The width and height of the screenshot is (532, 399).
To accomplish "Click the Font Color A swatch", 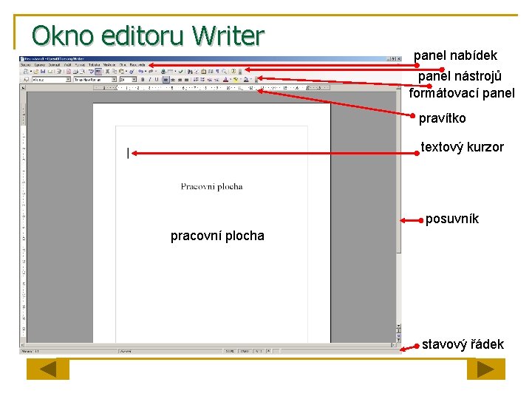I will [225, 80].
